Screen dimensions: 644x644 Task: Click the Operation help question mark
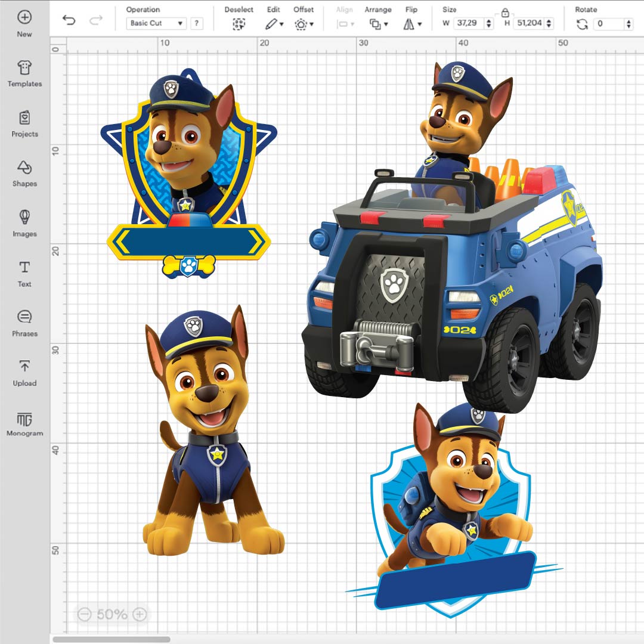[197, 23]
